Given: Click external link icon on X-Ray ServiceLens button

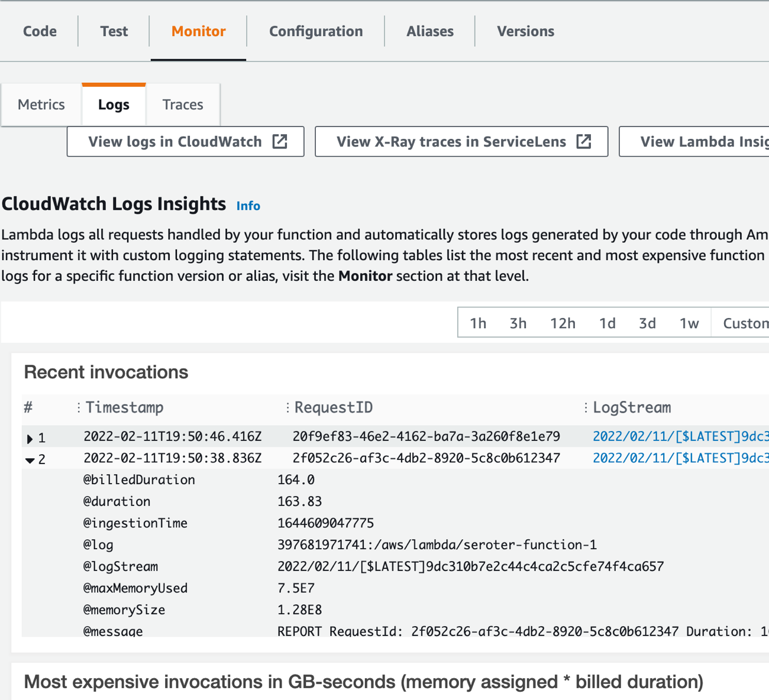Looking at the screenshot, I should click(584, 142).
